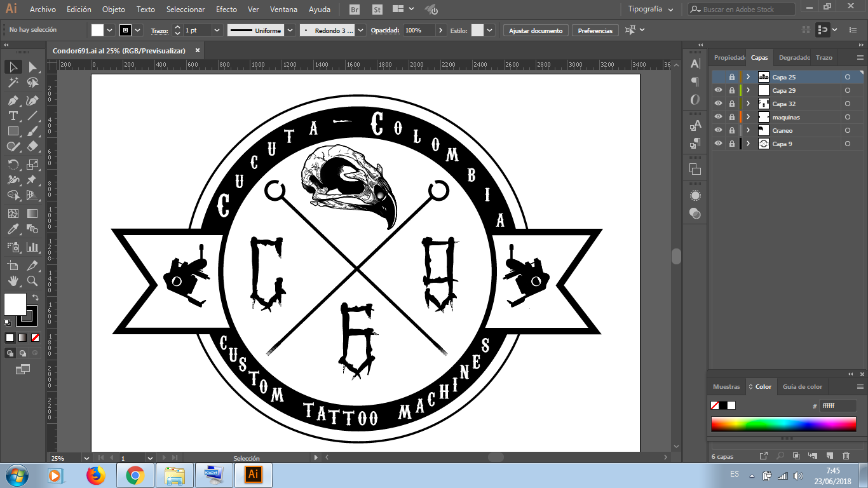Select the Paintbrush tool

[x=32, y=132]
